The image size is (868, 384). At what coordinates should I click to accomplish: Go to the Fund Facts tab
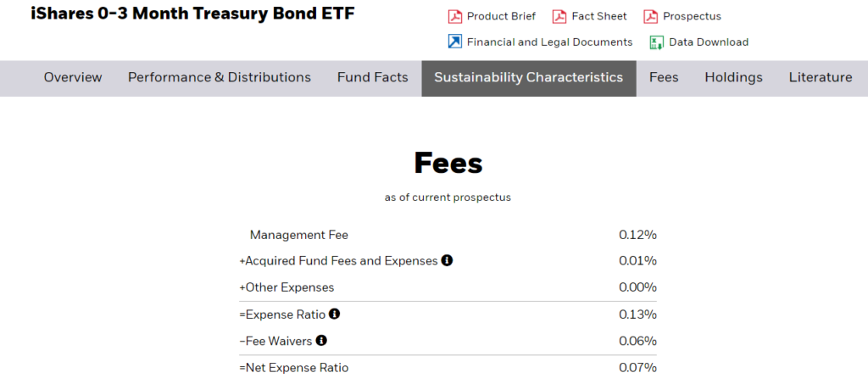coord(372,78)
